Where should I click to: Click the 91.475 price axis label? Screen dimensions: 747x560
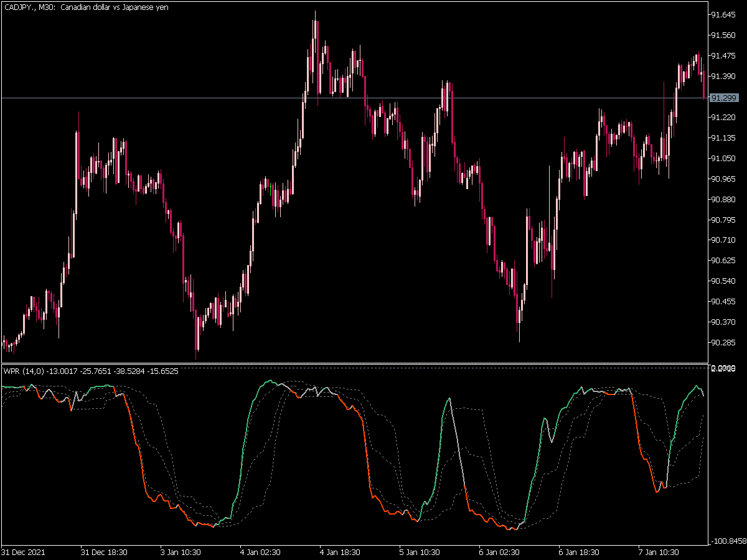(723, 56)
